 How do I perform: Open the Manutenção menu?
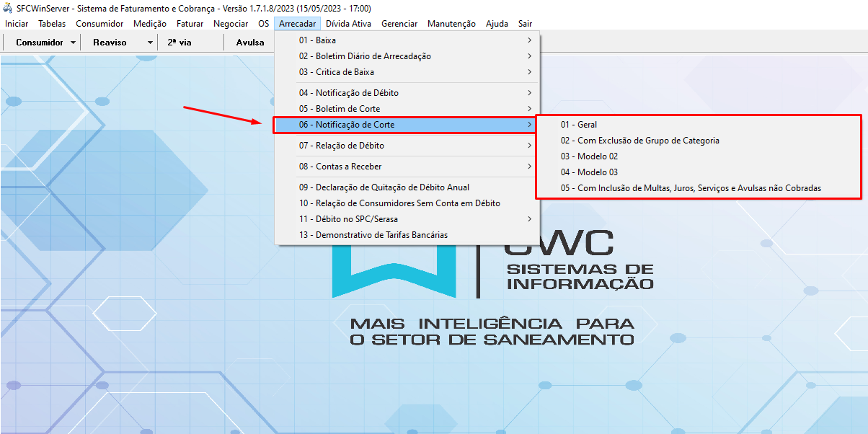click(x=451, y=24)
